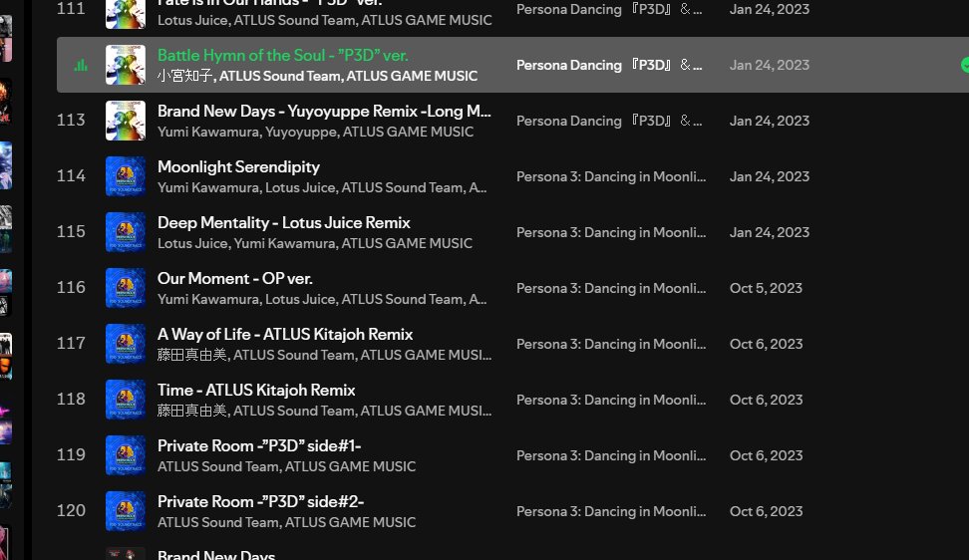Open artist Yumi Kawamura on Moonlight Serendipity row
The height and width of the screenshot is (560, 969).
tap(208, 187)
